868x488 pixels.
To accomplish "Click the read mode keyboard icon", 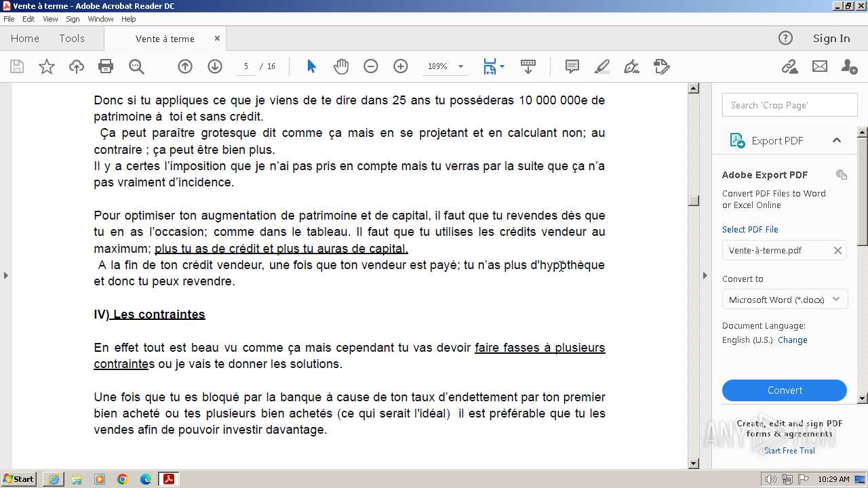I will (528, 66).
